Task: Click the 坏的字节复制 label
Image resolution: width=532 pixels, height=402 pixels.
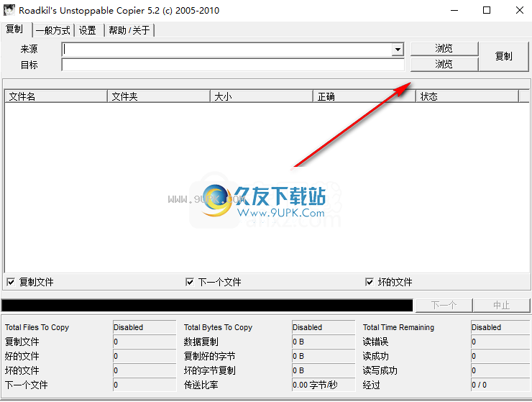Action: tap(210, 370)
